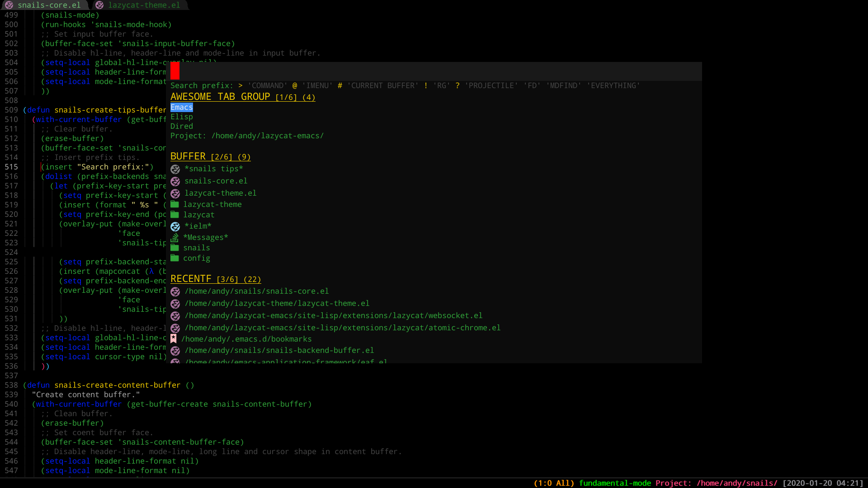868x488 pixels.
Task: Choose the Elisp tab group entry
Action: tap(182, 117)
